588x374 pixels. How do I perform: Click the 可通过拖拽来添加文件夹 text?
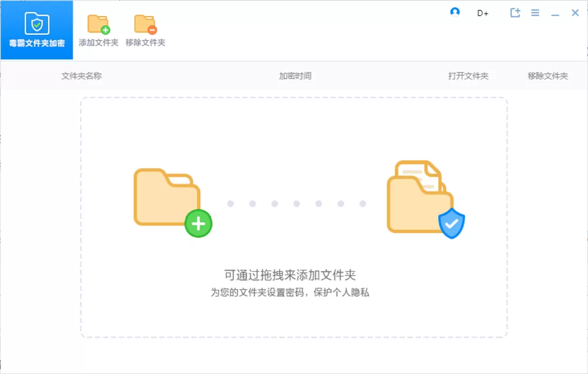pos(290,275)
